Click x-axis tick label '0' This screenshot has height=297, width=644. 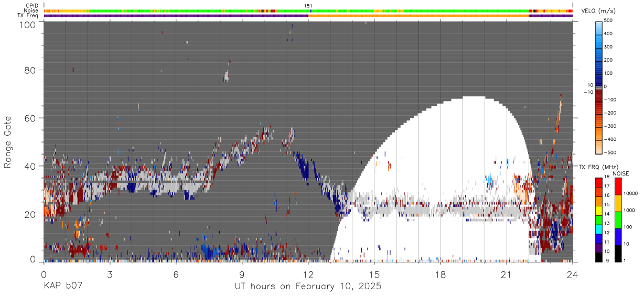44,274
